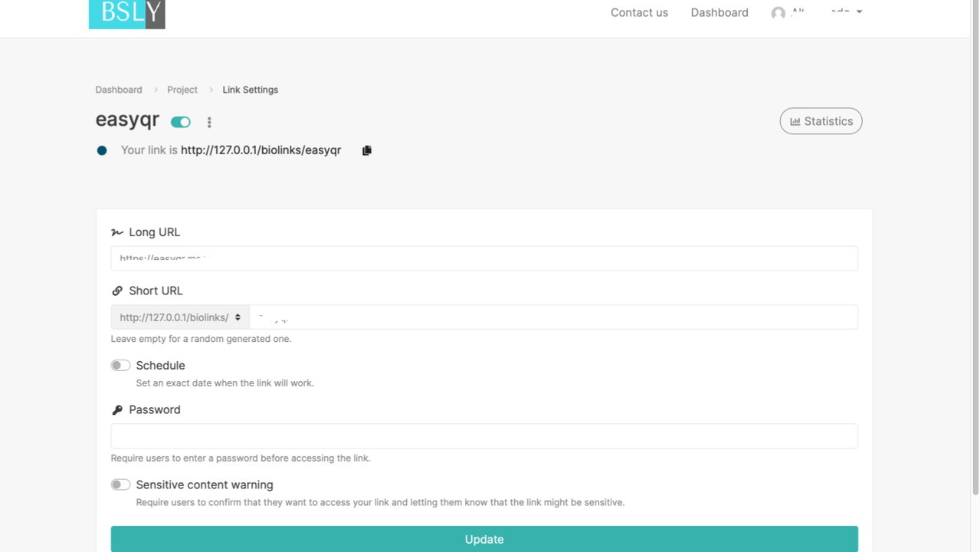
Task: Click the easyqr link title
Action: tap(127, 120)
